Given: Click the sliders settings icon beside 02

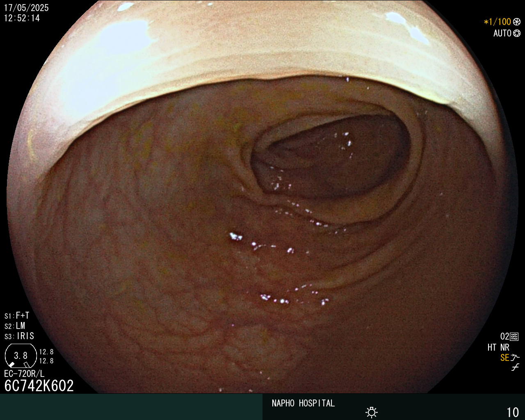Looking at the screenshot, I should pos(514,337).
